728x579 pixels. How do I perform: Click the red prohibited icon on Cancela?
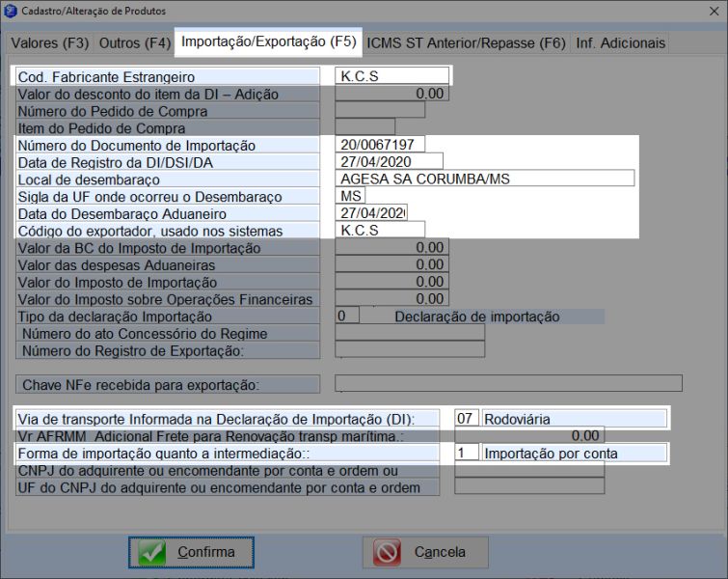click(387, 552)
